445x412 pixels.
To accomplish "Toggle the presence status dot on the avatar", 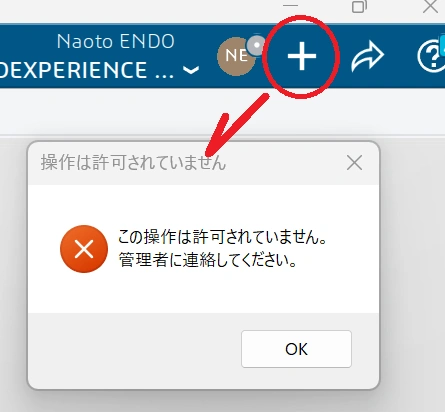I will 256,45.
